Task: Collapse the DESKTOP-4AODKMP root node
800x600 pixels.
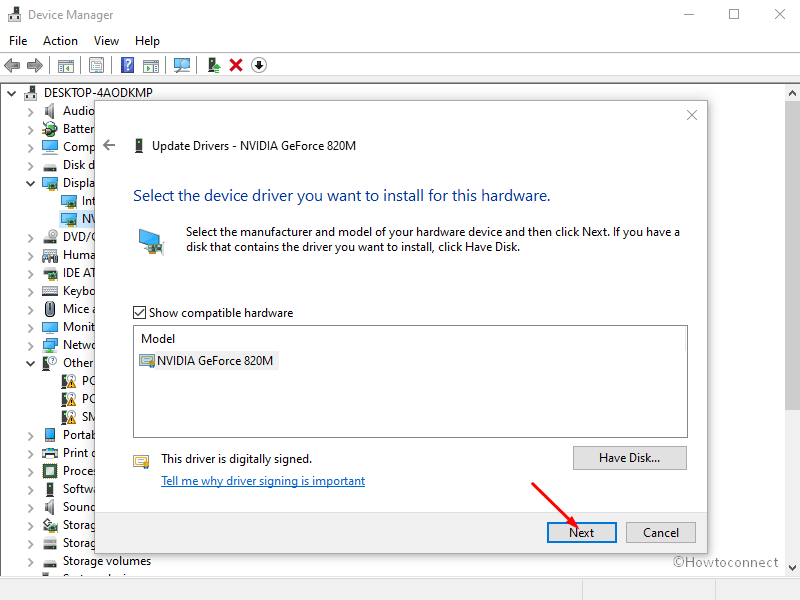Action: 11,93
